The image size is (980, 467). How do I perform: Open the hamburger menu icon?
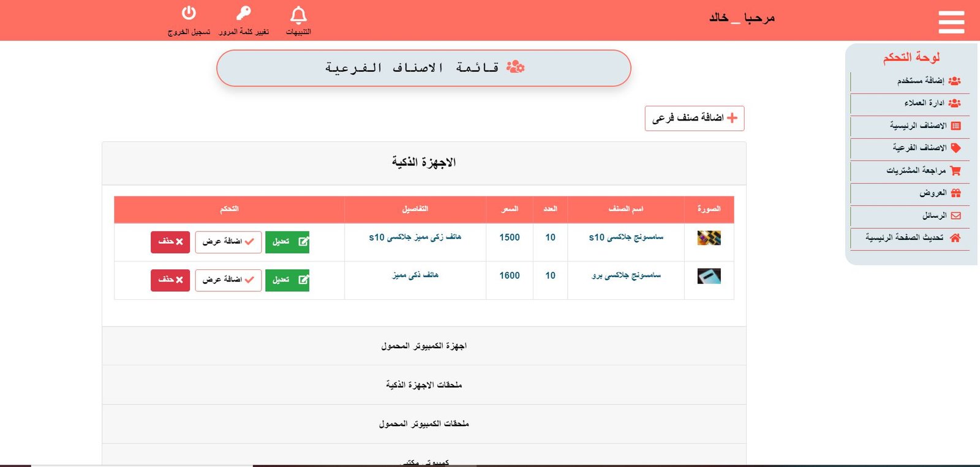(951, 22)
